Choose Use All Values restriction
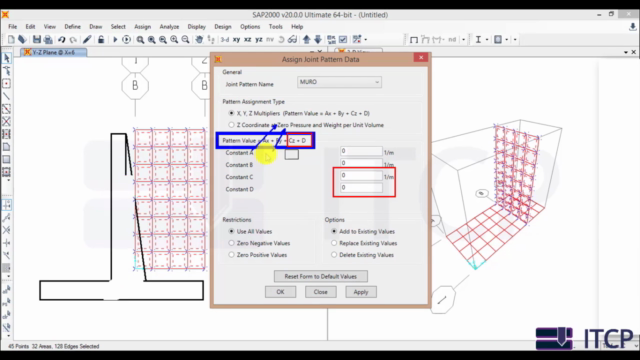640x360 pixels. pos(231,231)
